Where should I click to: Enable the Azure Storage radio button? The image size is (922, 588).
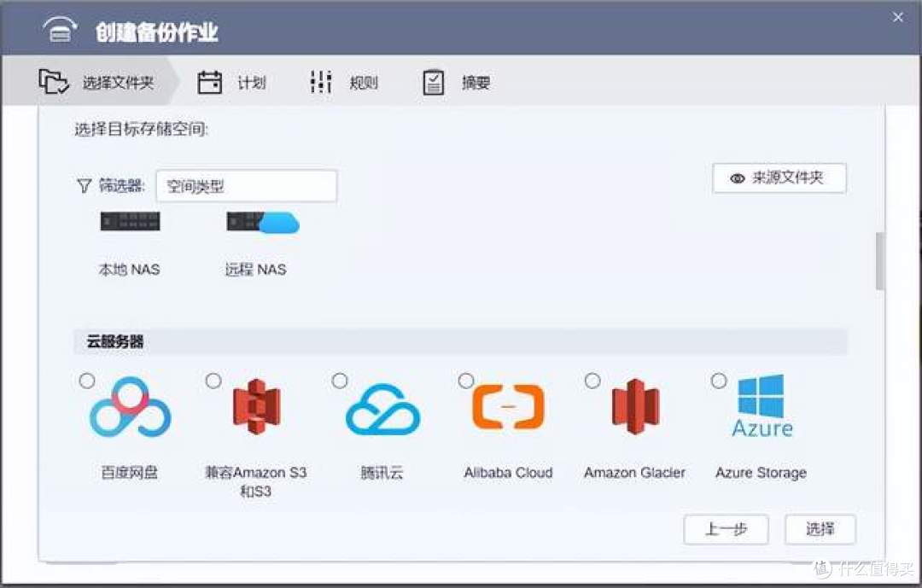tap(719, 381)
